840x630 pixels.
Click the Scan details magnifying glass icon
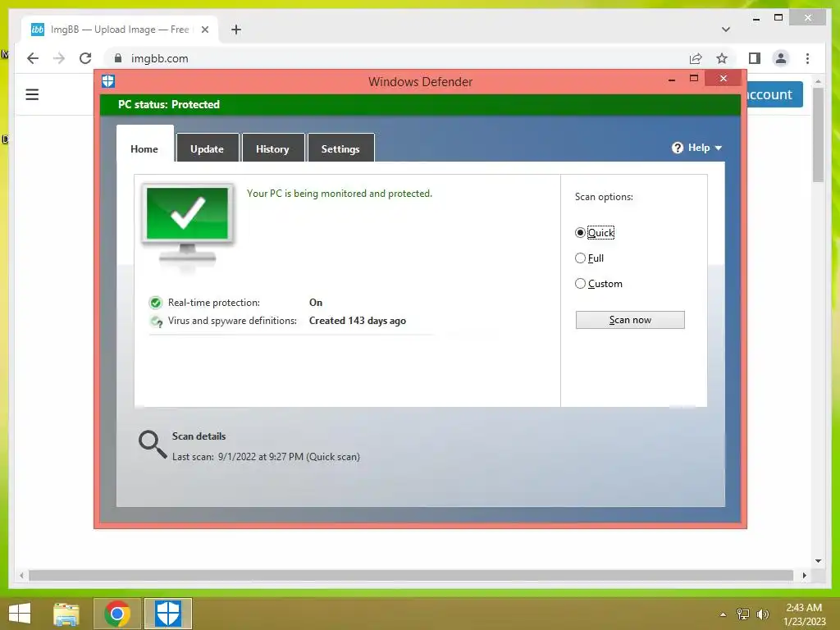click(x=153, y=445)
